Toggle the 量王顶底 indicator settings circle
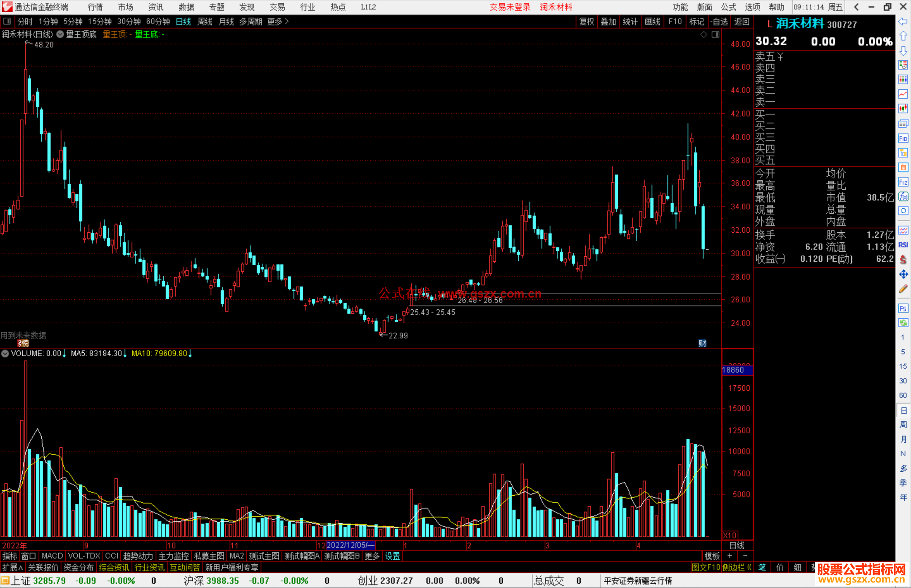 60,34
